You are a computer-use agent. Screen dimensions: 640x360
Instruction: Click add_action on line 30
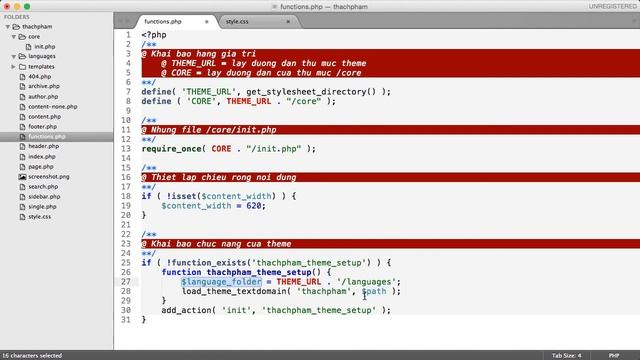pyautogui.click(x=186, y=310)
